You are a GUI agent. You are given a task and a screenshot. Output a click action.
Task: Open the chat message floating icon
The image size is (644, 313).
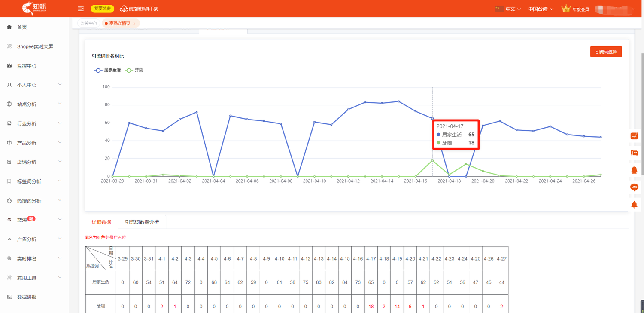tap(634, 153)
